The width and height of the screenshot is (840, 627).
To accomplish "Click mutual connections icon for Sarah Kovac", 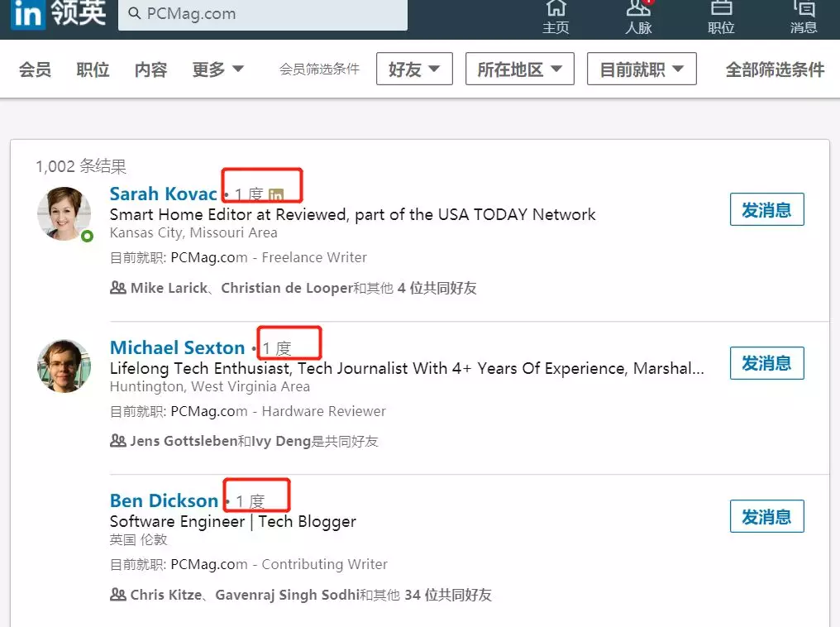I will [x=118, y=288].
